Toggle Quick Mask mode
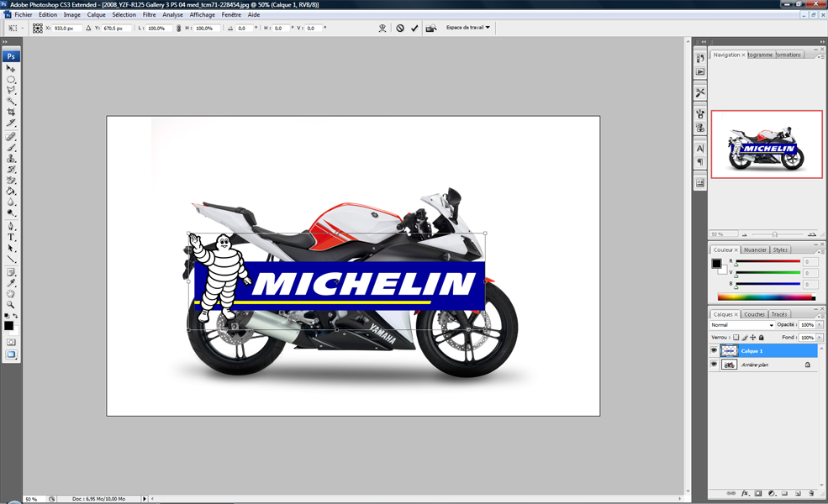 point(11,342)
